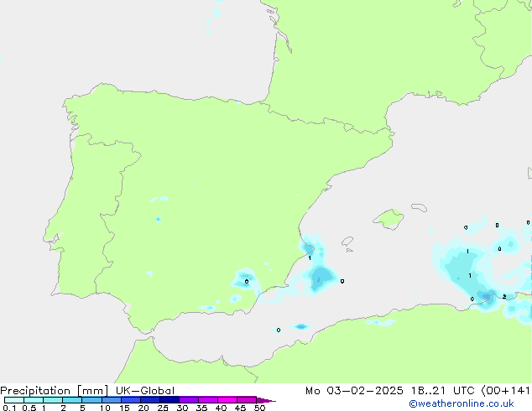Image resolution: width=532 pixels, height=411 pixels.
Task: Click the rain patch off Valencia coast
Action: point(310,248)
